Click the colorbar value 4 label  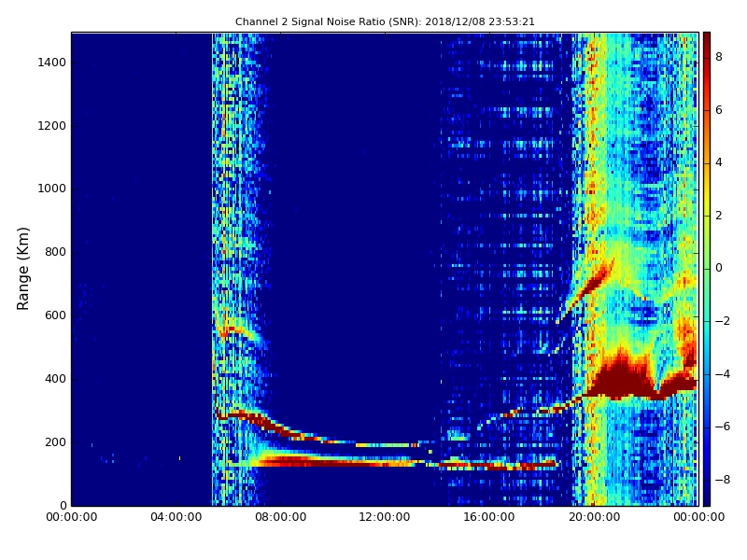(x=719, y=162)
